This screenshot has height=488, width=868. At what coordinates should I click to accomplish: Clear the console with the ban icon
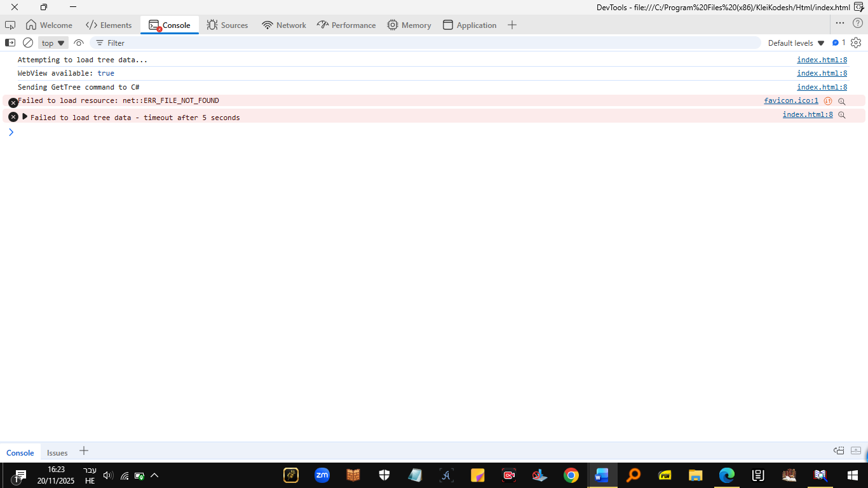[28, 43]
